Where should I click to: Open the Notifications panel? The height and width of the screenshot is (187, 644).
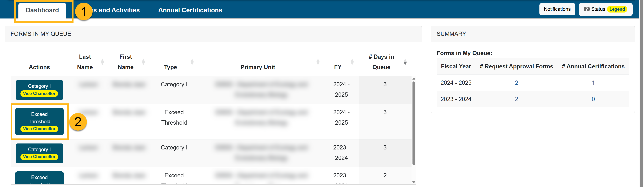pyautogui.click(x=557, y=9)
